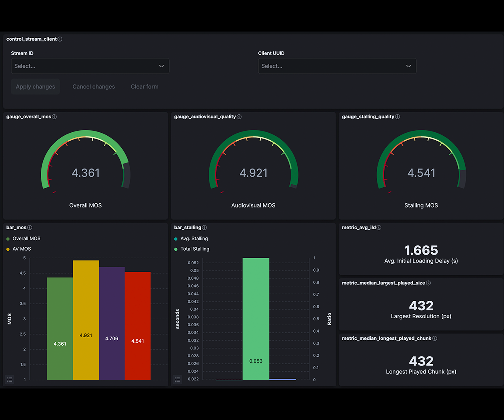504x420 pixels.
Task: Toggle Total Stalling series in legend
Action: (194, 249)
